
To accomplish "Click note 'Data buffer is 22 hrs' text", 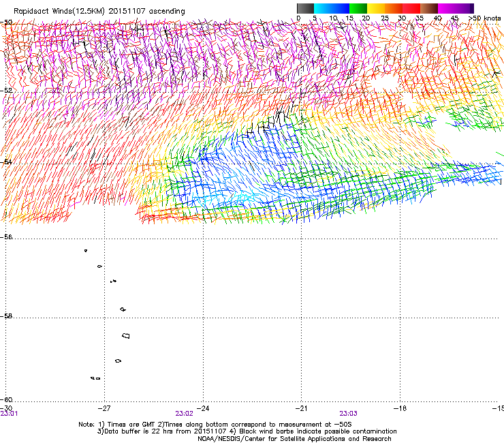I will point(137,431).
